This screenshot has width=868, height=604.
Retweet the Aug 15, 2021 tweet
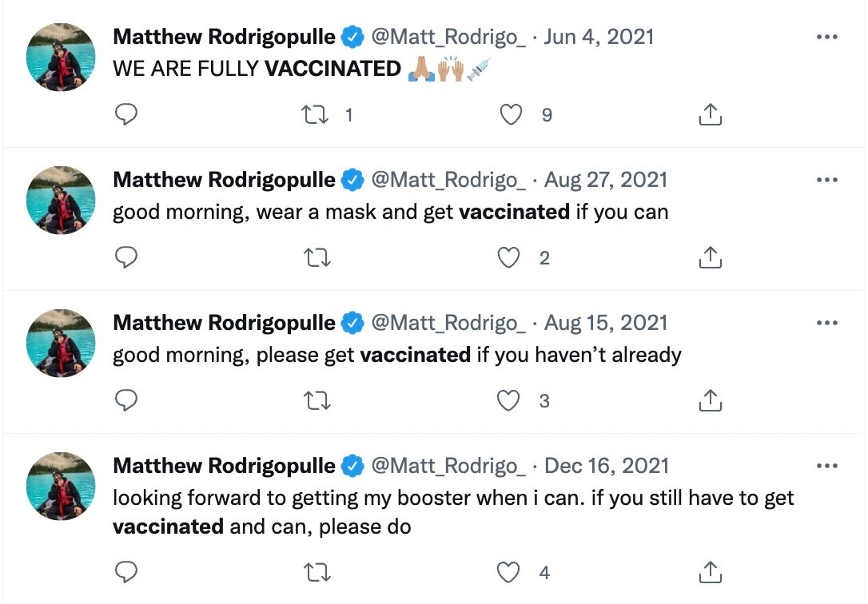tap(317, 400)
